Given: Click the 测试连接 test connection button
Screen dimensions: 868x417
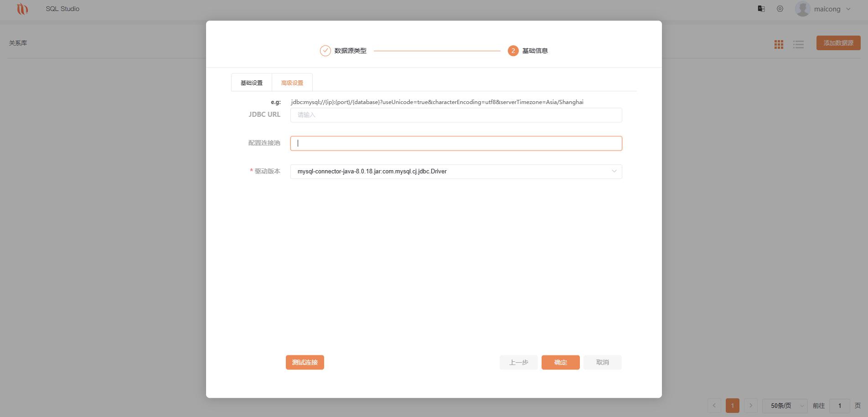Looking at the screenshot, I should click(305, 362).
